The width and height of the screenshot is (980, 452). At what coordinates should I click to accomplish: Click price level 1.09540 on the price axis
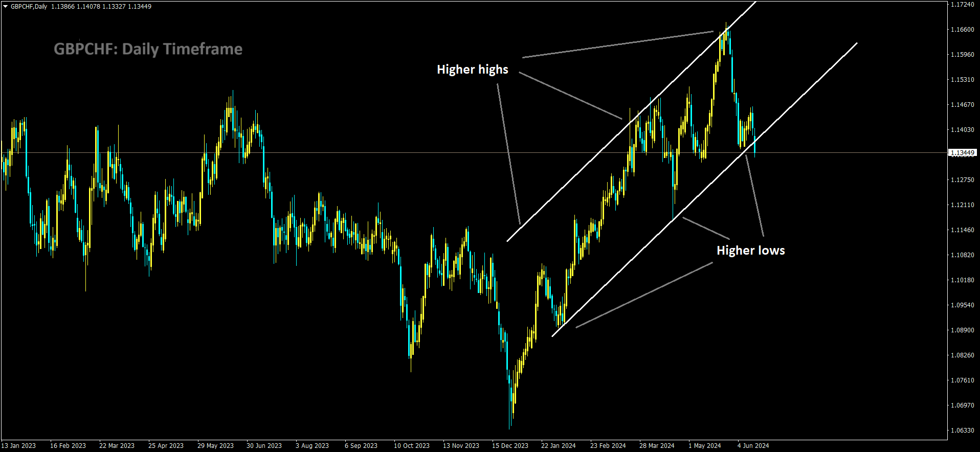coord(962,305)
